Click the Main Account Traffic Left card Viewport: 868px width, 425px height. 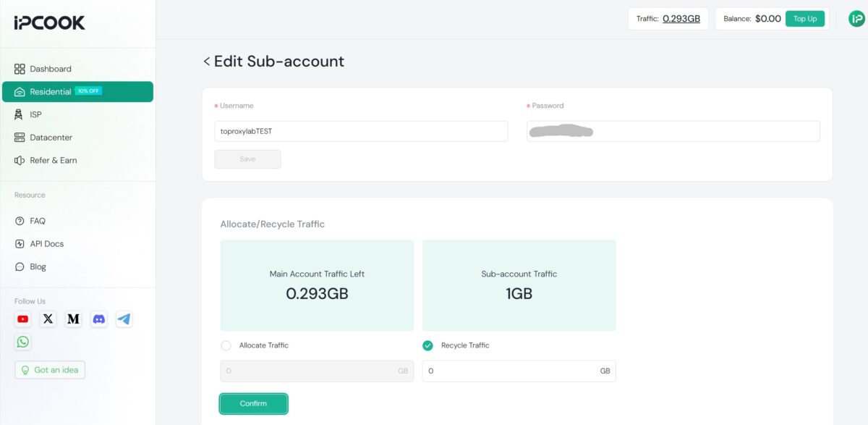[x=317, y=285]
